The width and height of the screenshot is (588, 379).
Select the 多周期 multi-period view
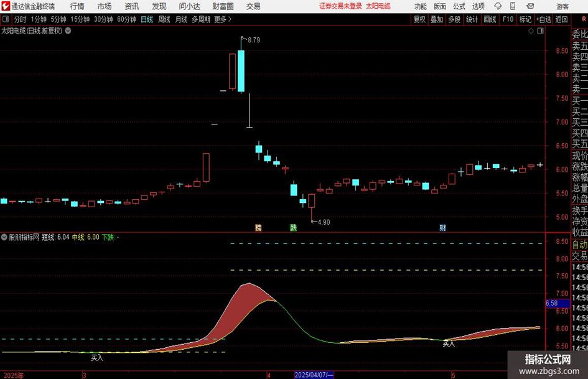[200, 19]
